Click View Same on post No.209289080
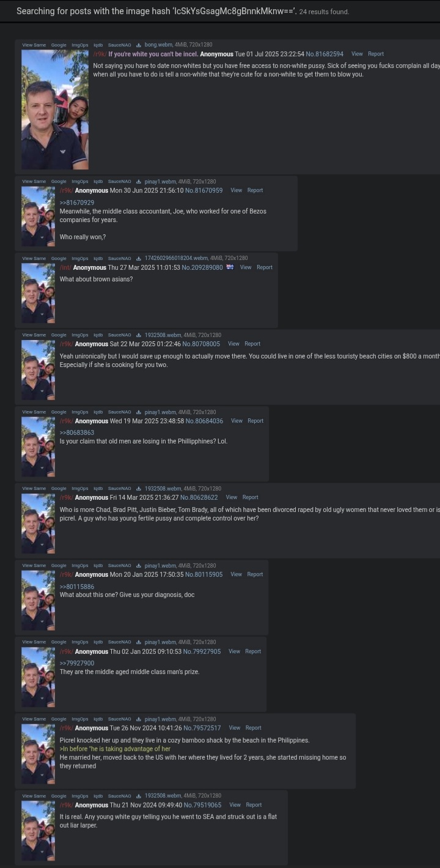 coord(34,259)
